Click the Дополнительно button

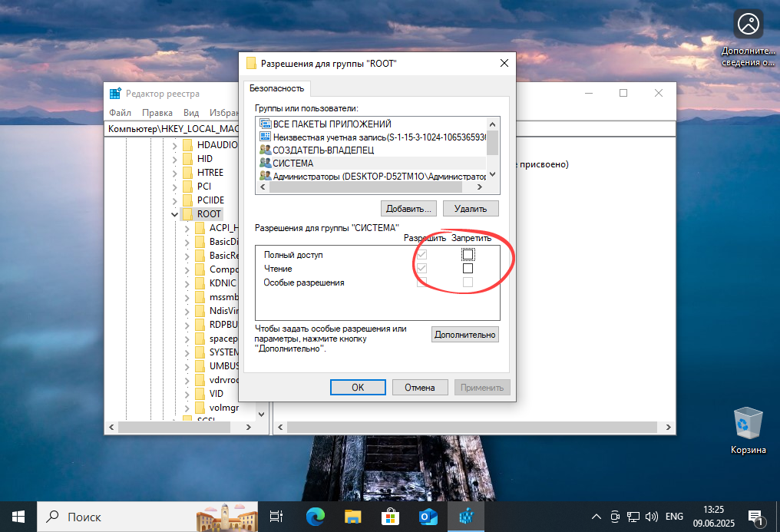point(464,334)
